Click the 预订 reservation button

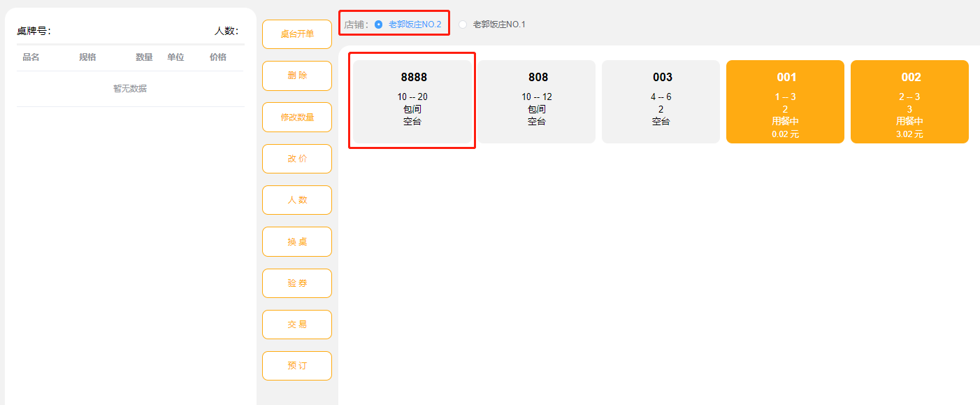(x=297, y=366)
